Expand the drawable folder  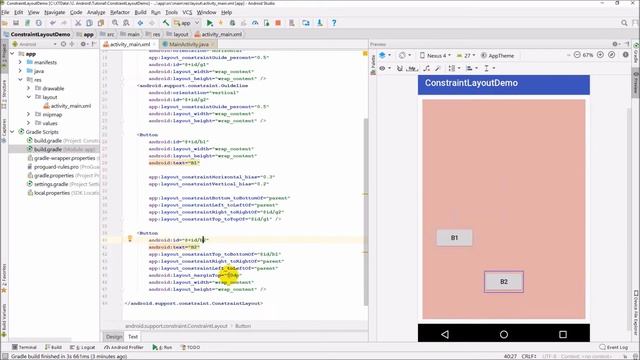(29, 88)
